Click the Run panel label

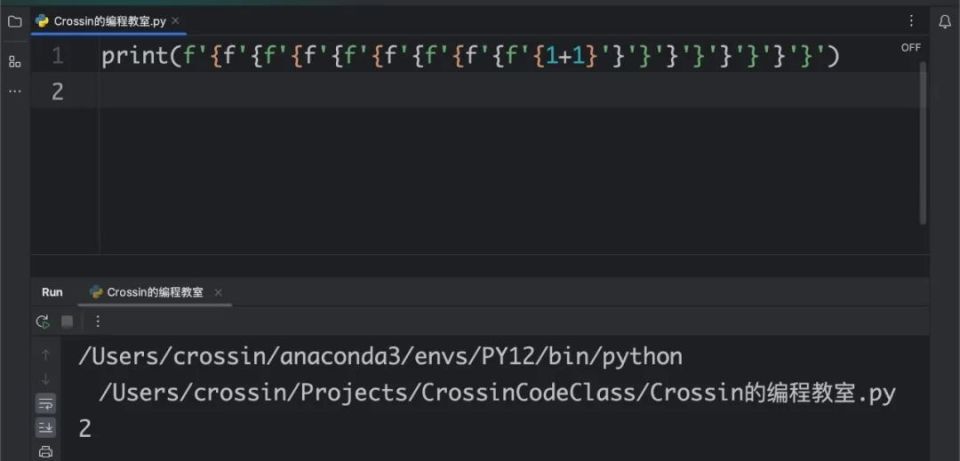(x=52, y=292)
